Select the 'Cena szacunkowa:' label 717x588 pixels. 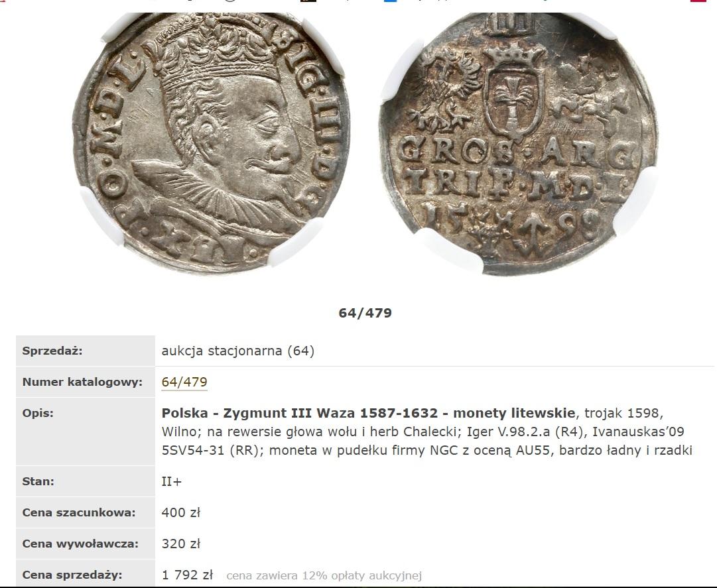[79, 512]
